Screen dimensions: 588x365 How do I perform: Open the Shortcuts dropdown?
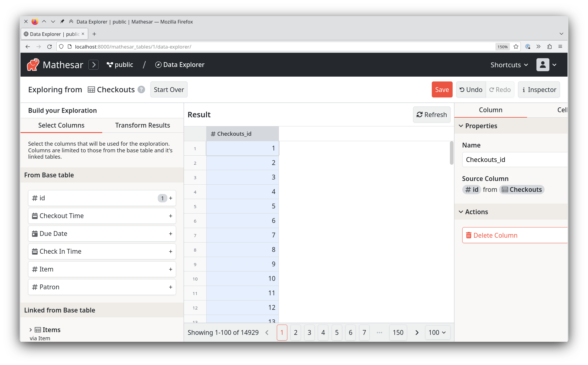tap(509, 65)
